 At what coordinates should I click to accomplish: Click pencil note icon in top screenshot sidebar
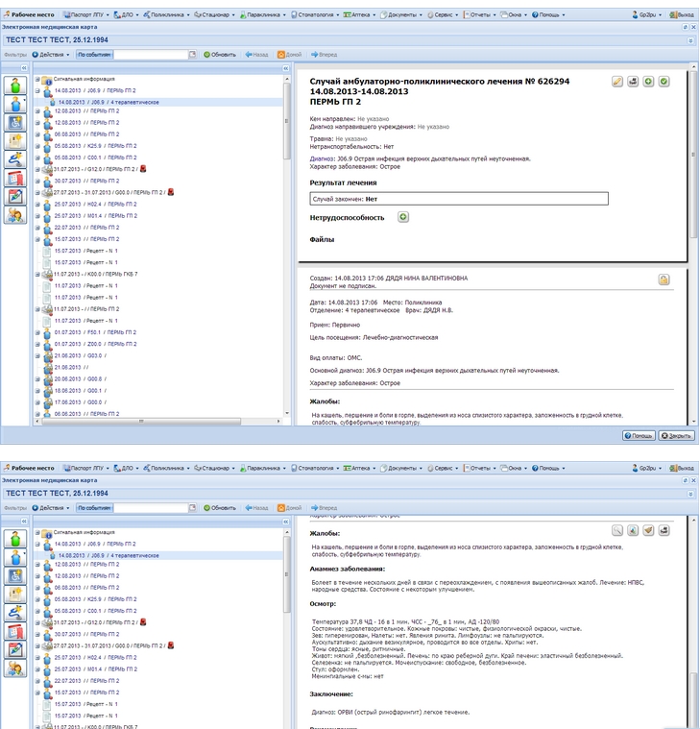point(15,196)
